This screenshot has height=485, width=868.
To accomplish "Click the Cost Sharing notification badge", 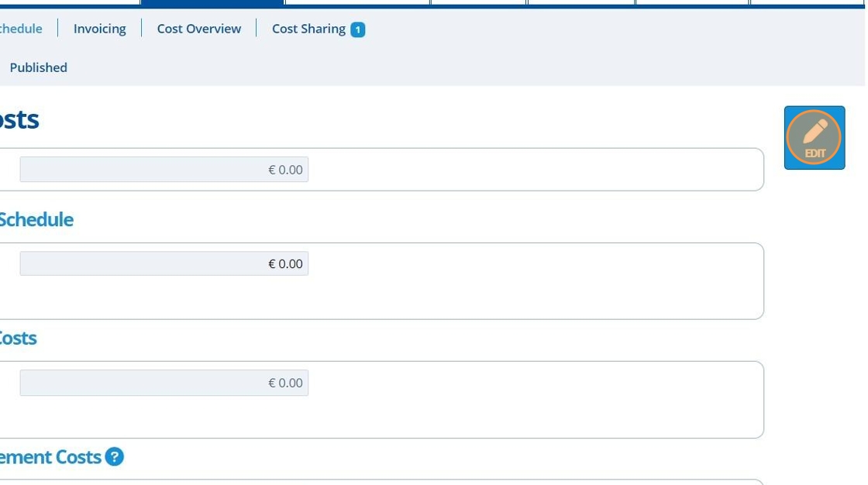I will coord(357,29).
